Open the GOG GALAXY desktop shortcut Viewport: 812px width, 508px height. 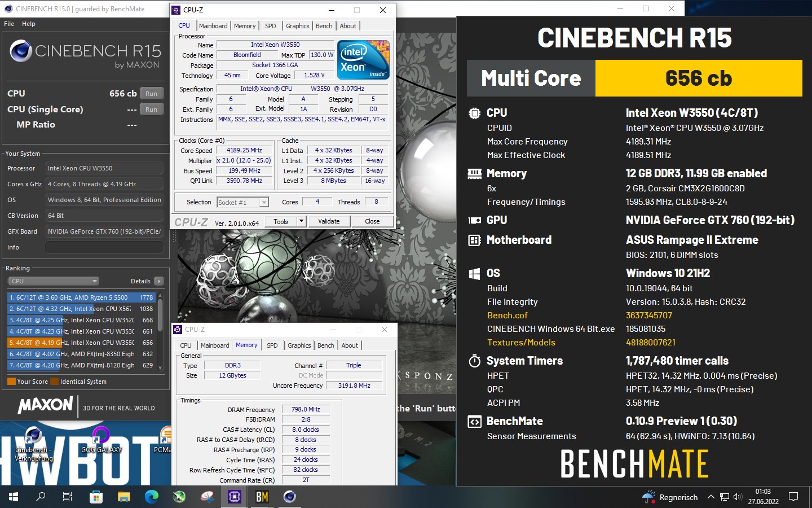click(x=101, y=440)
